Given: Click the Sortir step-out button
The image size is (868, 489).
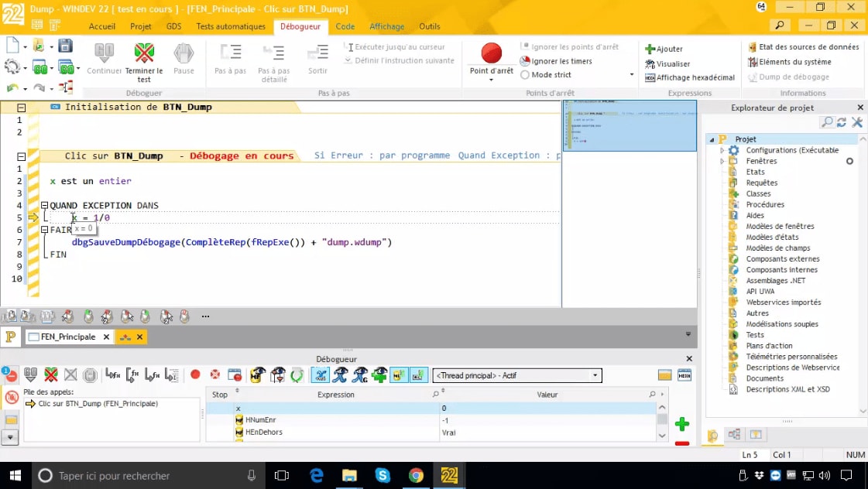Looking at the screenshot, I should coord(317,59).
